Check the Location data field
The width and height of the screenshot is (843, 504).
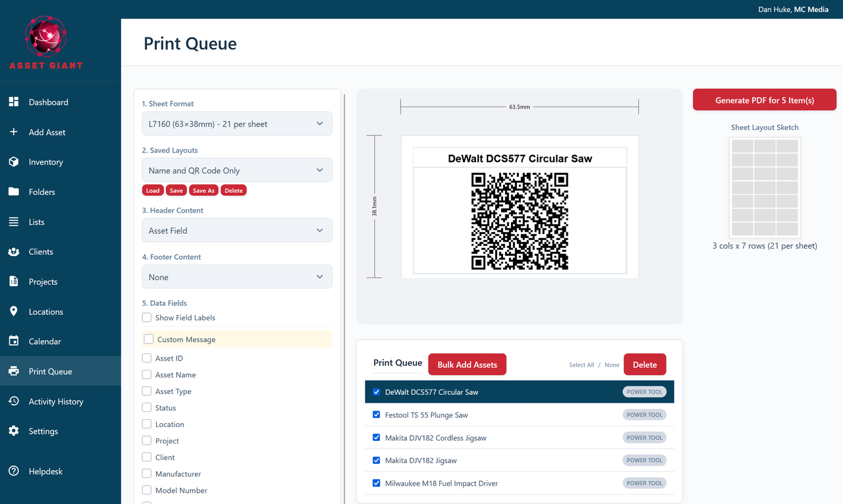(147, 424)
